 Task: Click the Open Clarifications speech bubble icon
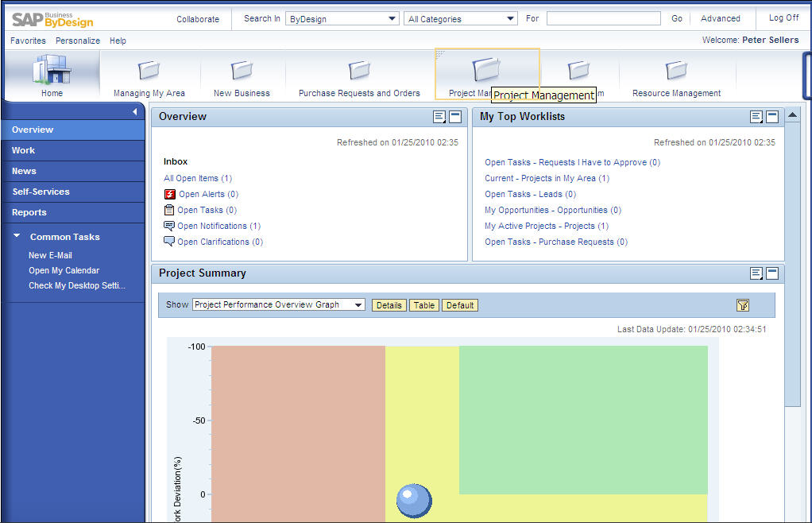click(x=168, y=242)
